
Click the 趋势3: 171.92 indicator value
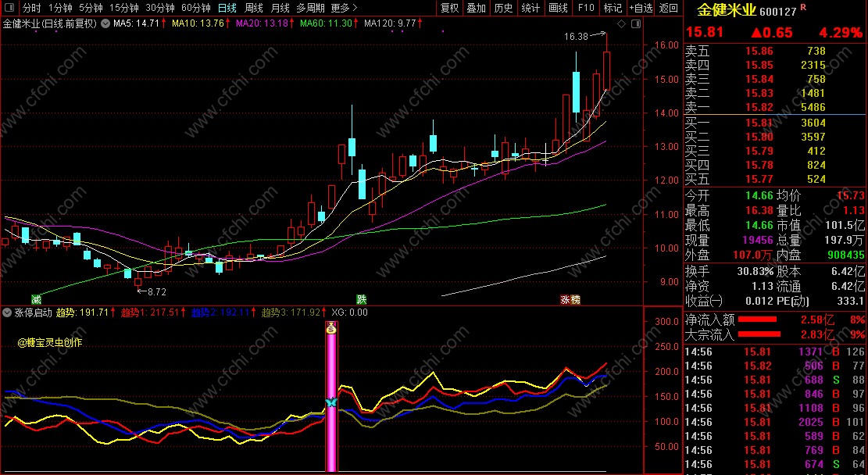click(291, 312)
